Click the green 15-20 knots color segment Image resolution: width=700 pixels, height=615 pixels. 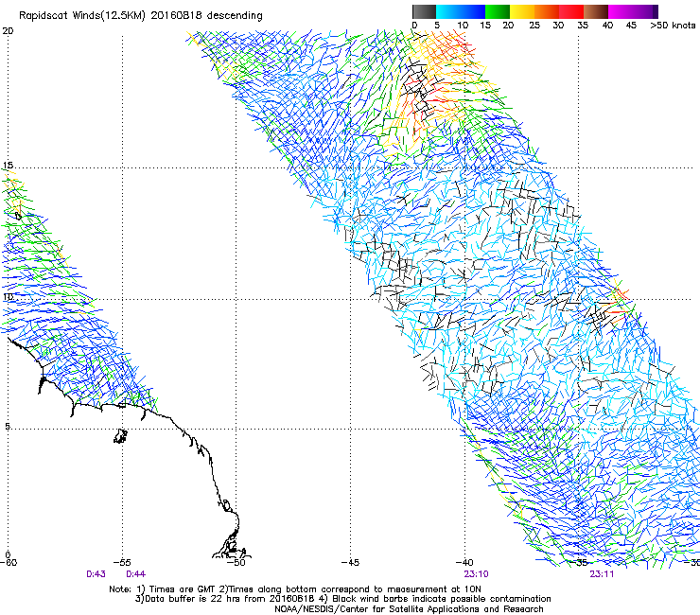498,11
